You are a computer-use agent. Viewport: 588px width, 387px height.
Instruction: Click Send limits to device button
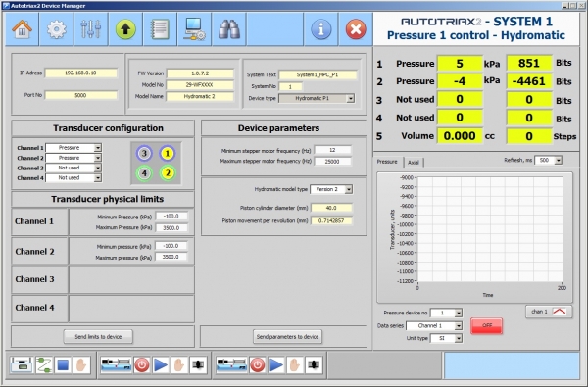(98, 337)
